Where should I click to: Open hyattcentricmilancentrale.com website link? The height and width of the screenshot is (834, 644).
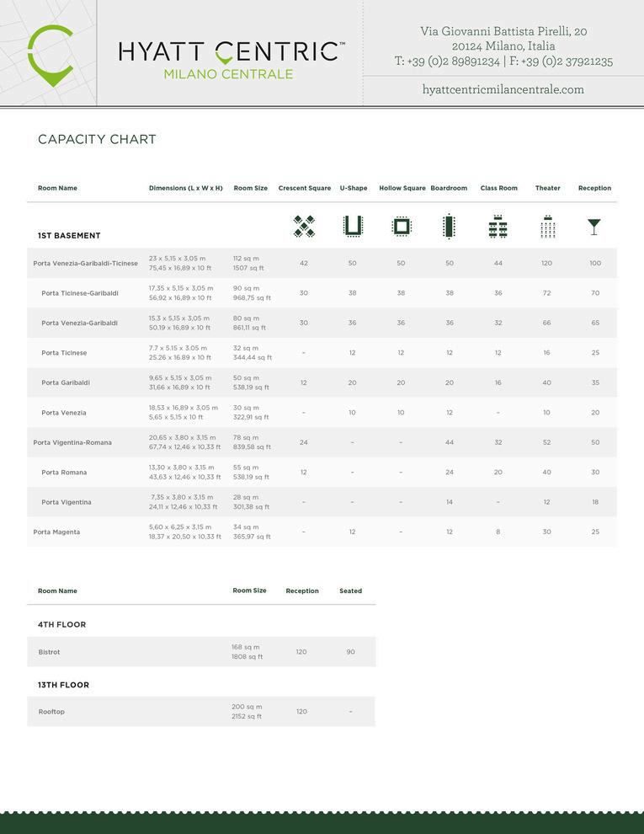click(503, 89)
